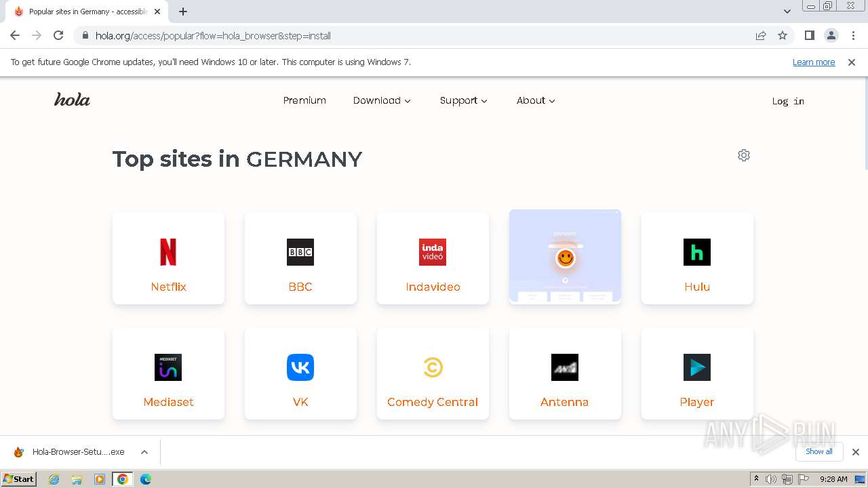
Task: Share this page from the address bar
Action: coord(761,35)
